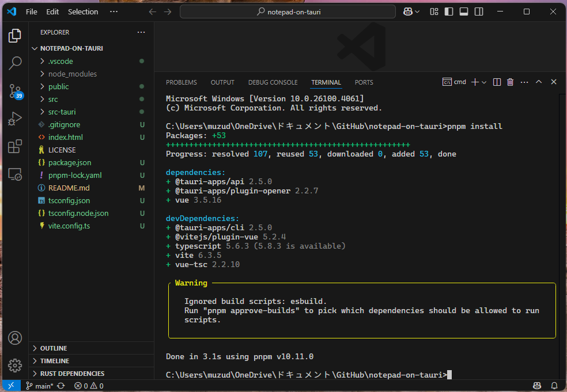Image resolution: width=567 pixels, height=392 pixels.
Task: Switch to the Debug Console tab
Action: tap(273, 82)
